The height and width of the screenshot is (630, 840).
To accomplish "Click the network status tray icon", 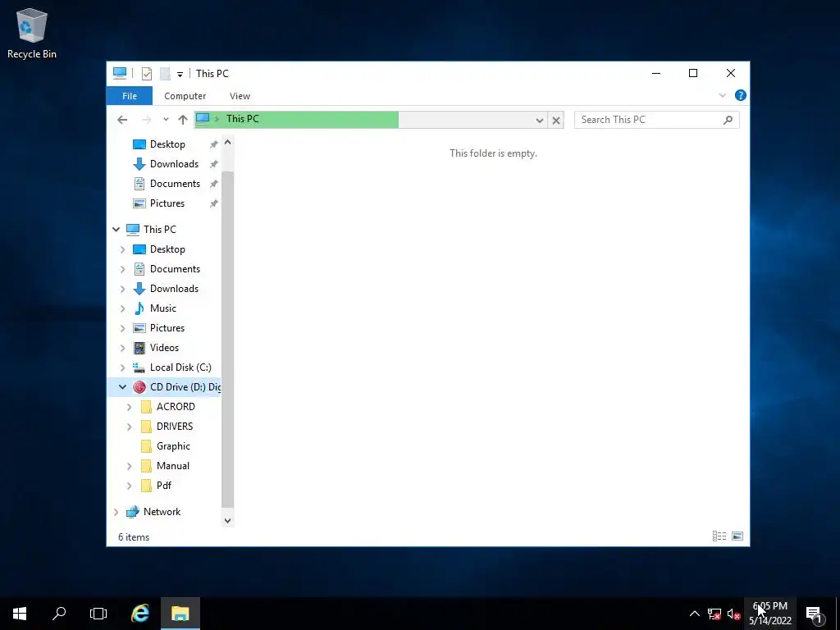I will click(x=714, y=614).
